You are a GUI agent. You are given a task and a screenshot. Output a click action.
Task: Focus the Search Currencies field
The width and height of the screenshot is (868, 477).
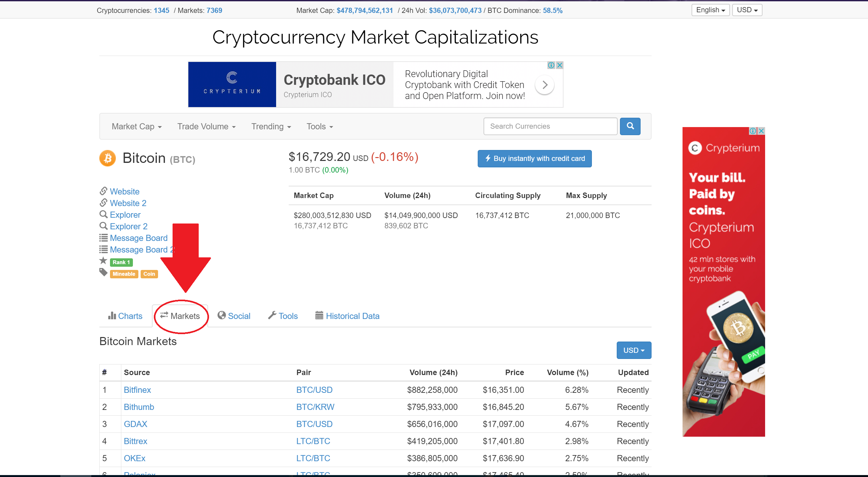[x=550, y=126]
